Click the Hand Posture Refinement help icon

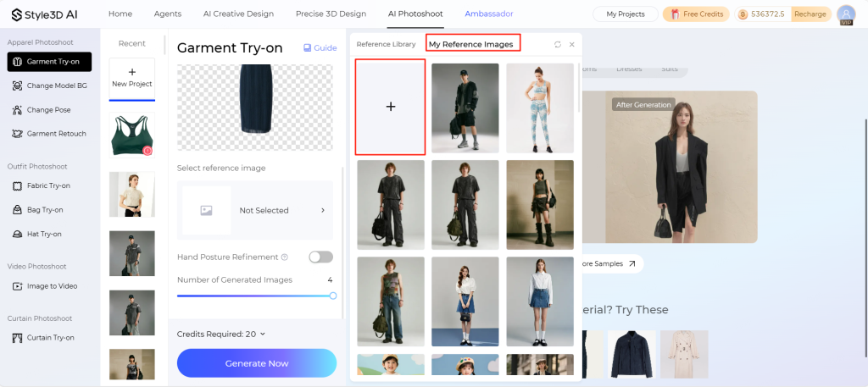pyautogui.click(x=285, y=257)
